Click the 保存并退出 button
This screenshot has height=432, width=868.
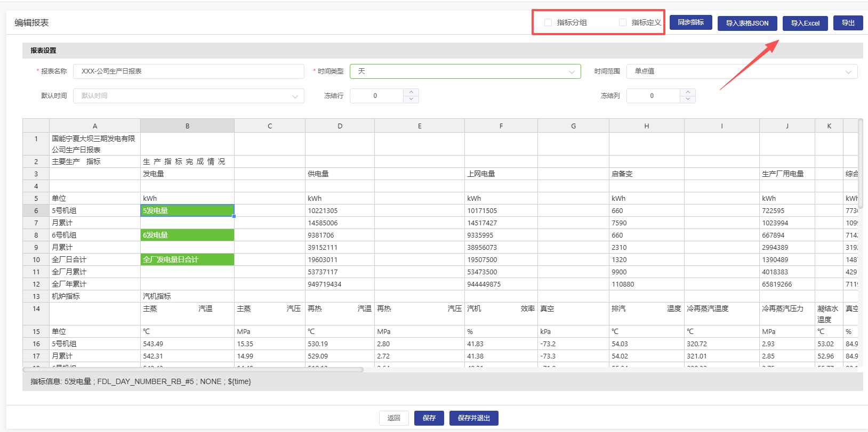(473, 418)
